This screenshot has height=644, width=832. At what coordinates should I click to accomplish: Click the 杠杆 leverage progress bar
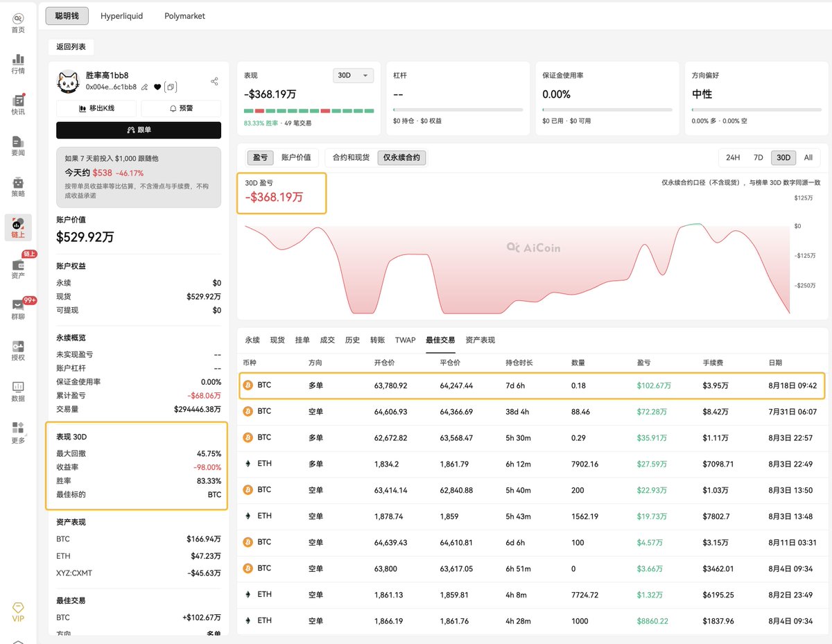[x=458, y=110]
